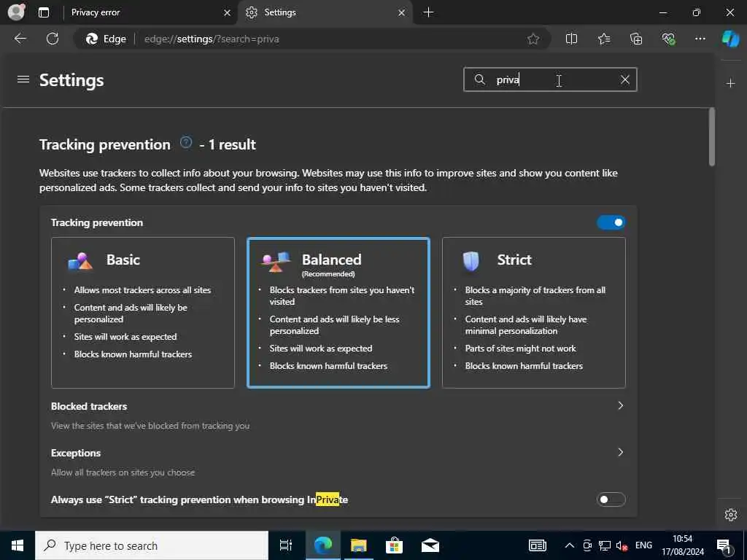Image resolution: width=747 pixels, height=560 pixels.
Task: Open Windows Start menu
Action: tap(18, 545)
